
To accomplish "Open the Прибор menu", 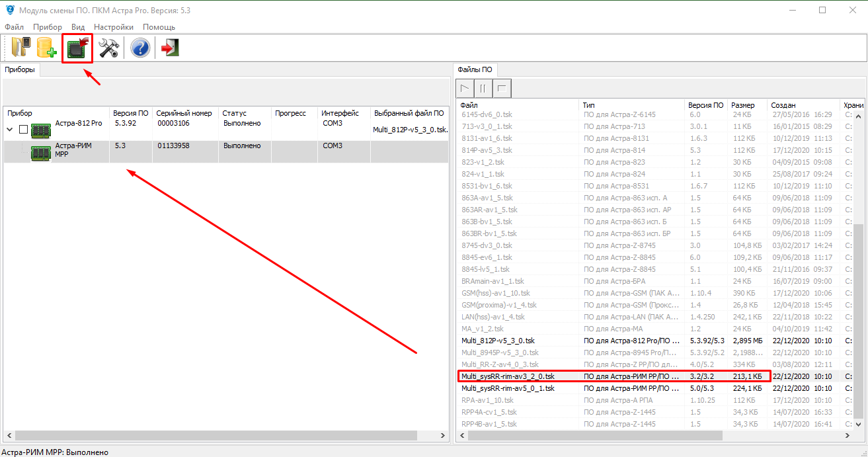I will coord(48,27).
